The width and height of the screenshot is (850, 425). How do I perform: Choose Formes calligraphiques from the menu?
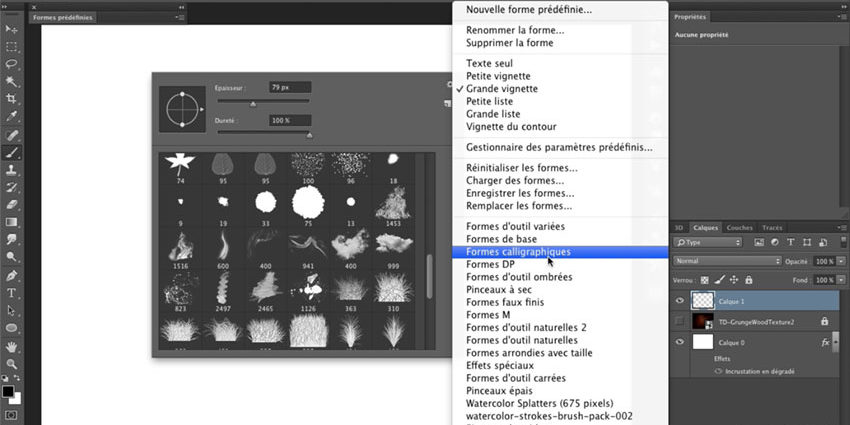518,252
